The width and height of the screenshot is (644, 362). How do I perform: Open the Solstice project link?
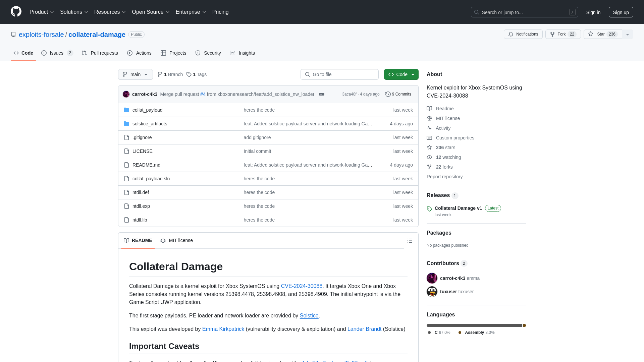pos(309,316)
